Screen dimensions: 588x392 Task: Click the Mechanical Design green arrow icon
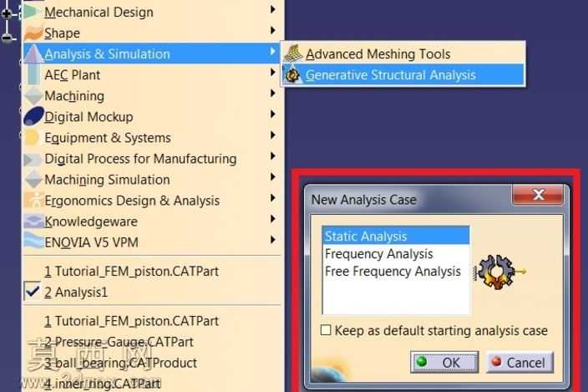point(33,12)
